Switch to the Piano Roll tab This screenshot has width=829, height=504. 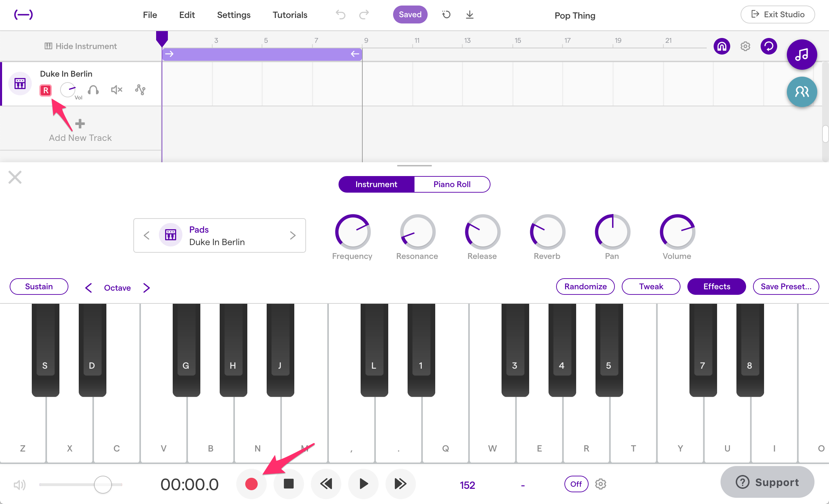[x=451, y=183]
